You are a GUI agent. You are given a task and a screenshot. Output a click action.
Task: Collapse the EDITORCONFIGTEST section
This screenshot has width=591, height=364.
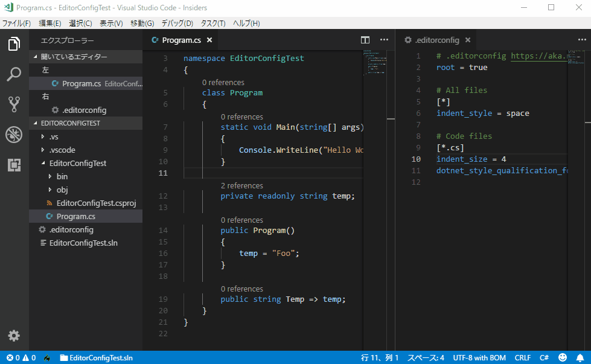[86, 123]
